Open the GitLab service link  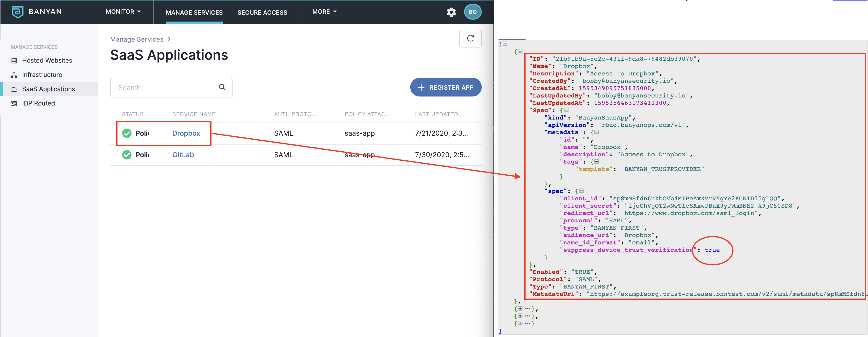(183, 155)
